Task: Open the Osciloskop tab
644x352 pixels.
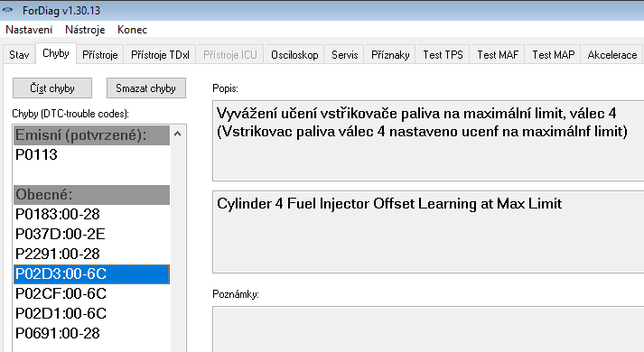Action: coord(294,54)
